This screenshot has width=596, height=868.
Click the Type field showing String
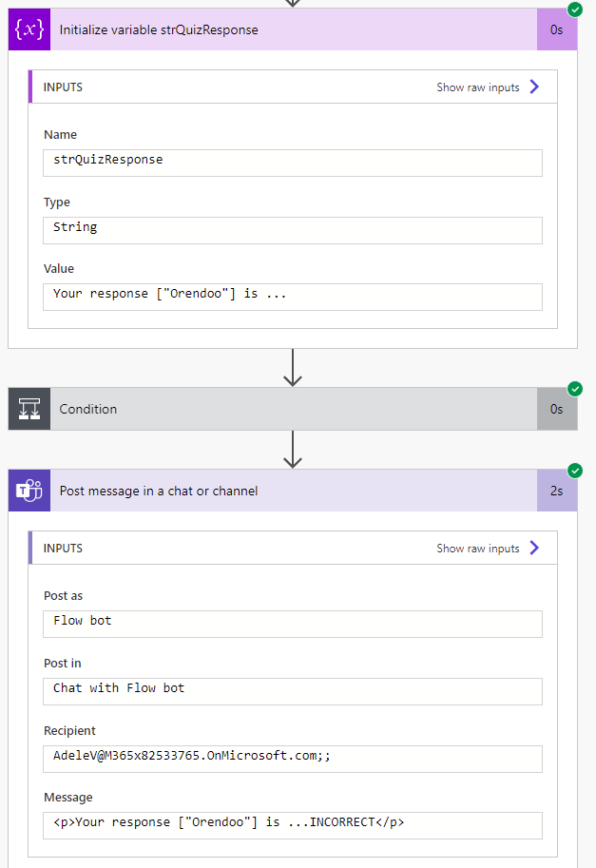pos(293,229)
